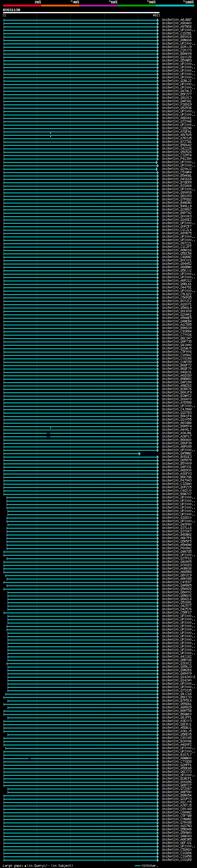Image resolution: width=197 pixels, height=868 pixels.
Task: Select hit UniRef100_C1DZN1
Action: click(177, 33)
